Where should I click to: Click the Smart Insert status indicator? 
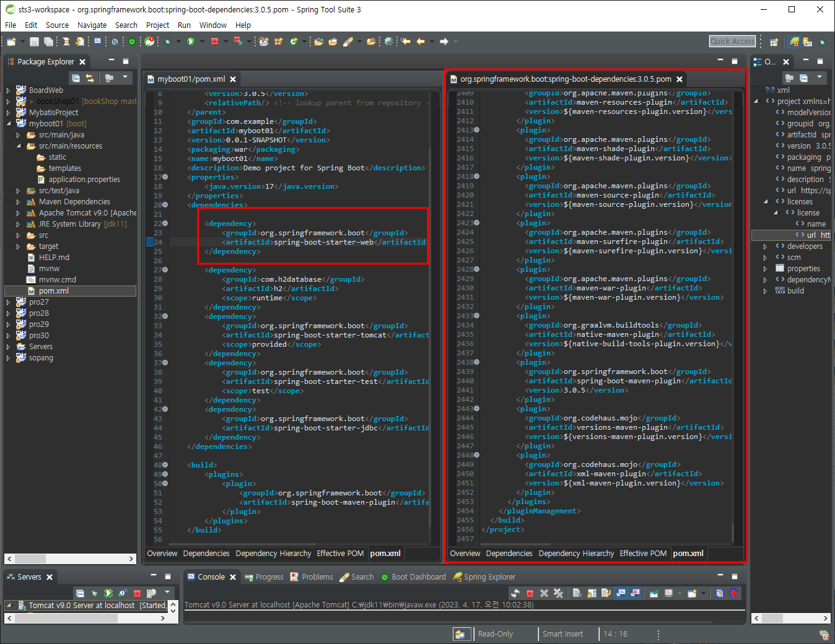click(x=562, y=634)
